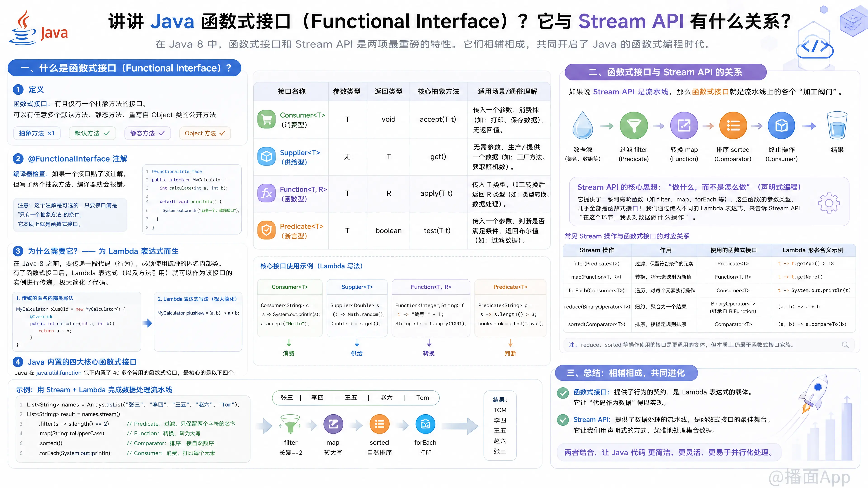Click the 消费 label under the Consumer card
This screenshot has height=488, width=868.
tap(289, 353)
